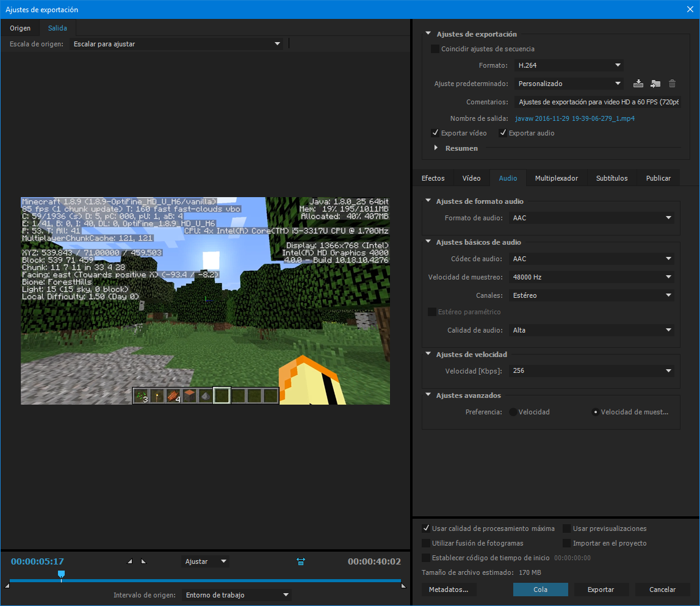Collapse Ajustes básicos de audio section
The height and width of the screenshot is (606, 700).
coord(428,242)
